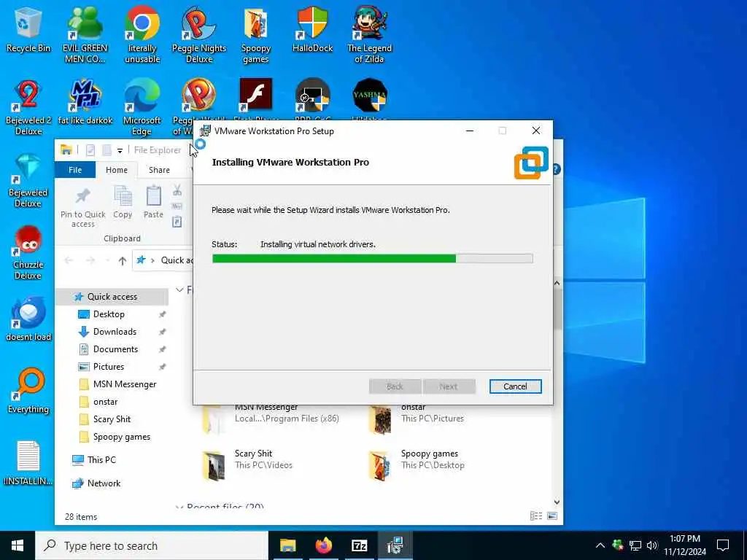Open The Legend of Zilda shortcut
747x560 pixels.
coord(369,35)
